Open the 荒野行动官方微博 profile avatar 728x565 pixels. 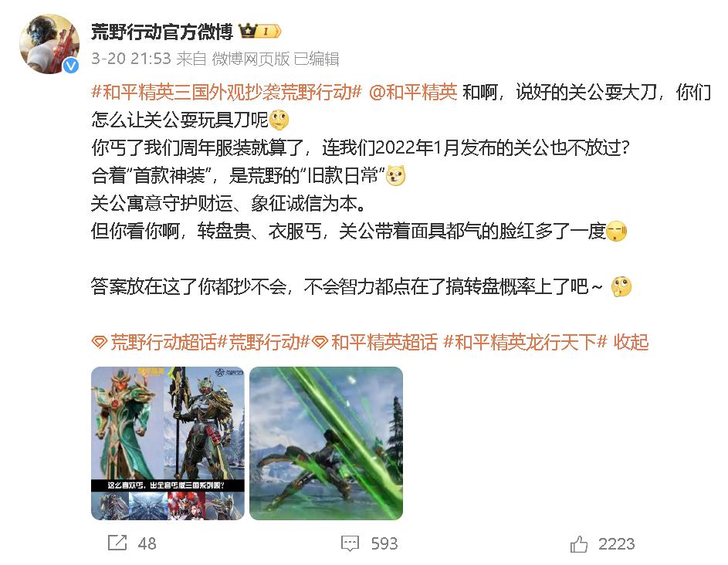[49, 44]
